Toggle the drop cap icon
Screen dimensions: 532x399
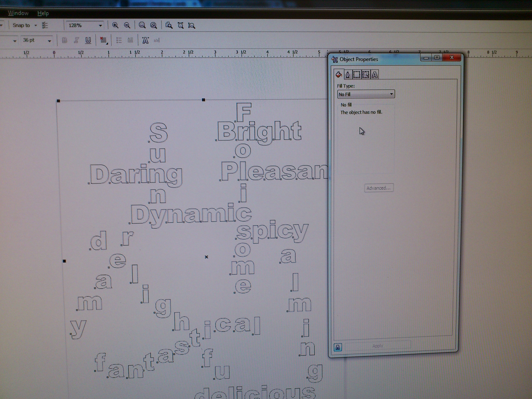[130, 40]
